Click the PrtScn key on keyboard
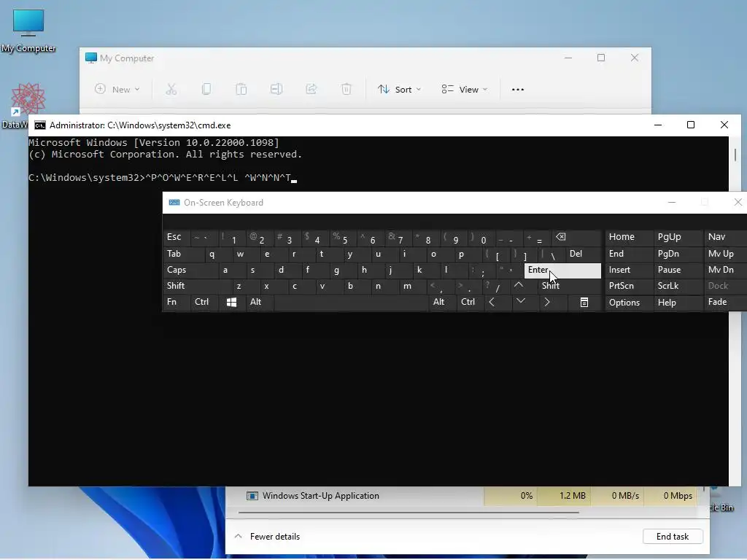 pyautogui.click(x=628, y=286)
